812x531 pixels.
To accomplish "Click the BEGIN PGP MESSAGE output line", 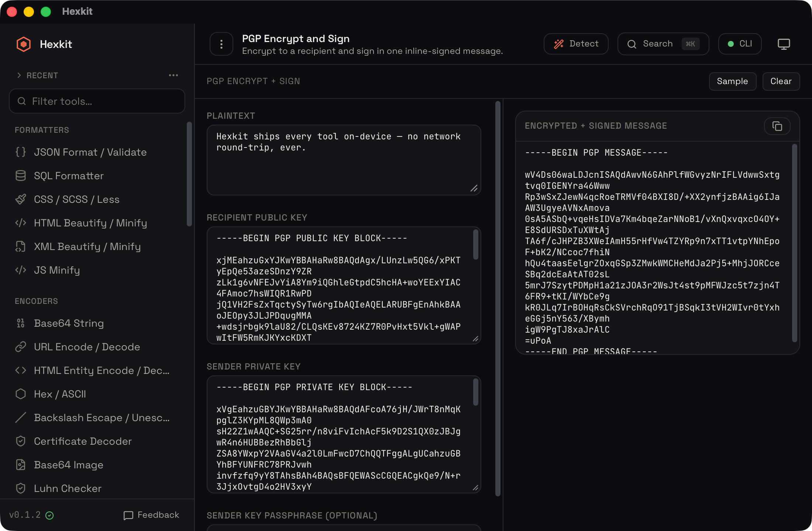I will pos(596,153).
